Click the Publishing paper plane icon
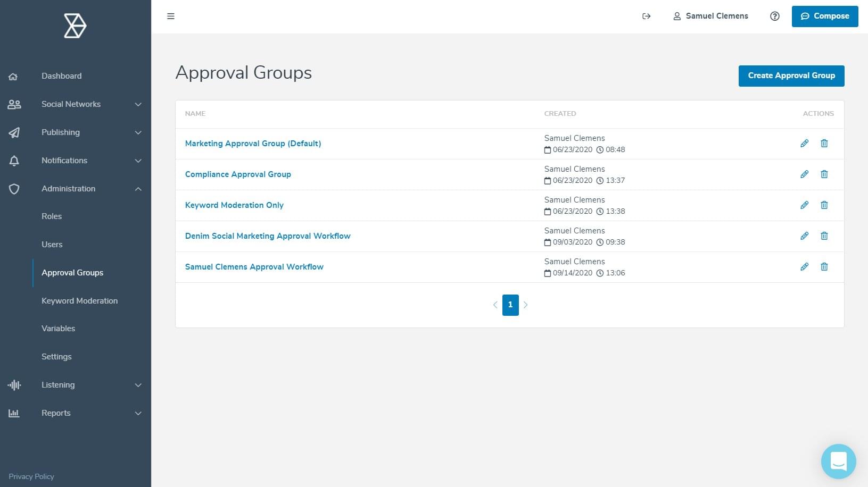868x487 pixels. [14, 132]
